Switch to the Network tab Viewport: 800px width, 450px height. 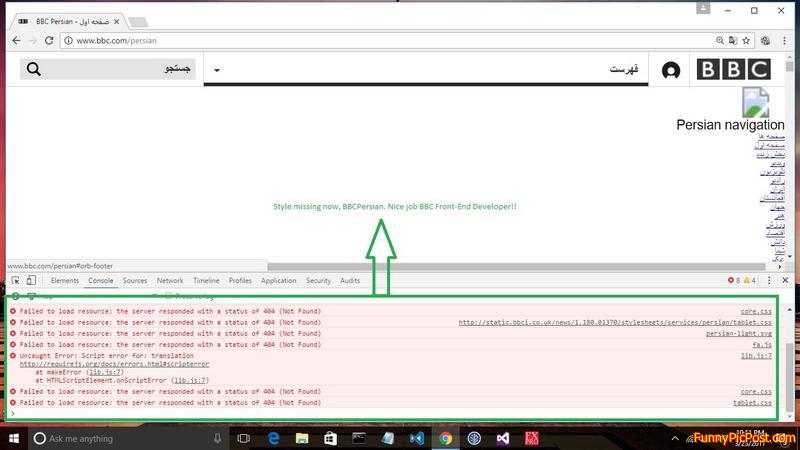170,280
